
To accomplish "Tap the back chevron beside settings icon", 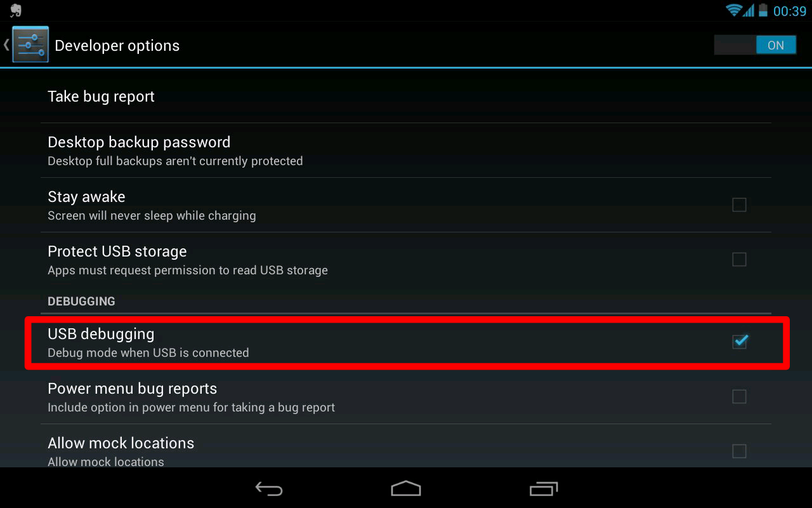I will coord(6,44).
